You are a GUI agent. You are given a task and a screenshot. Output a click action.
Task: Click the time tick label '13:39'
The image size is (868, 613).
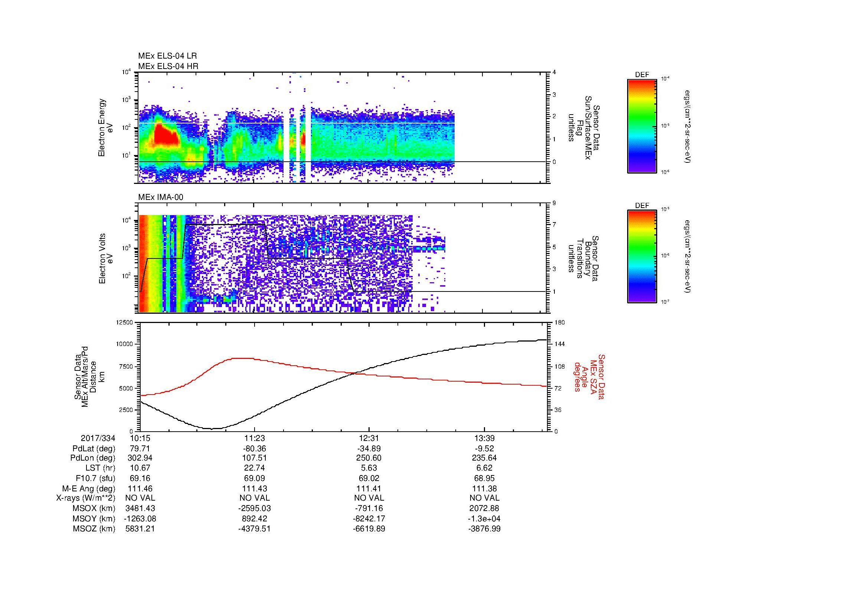point(484,438)
